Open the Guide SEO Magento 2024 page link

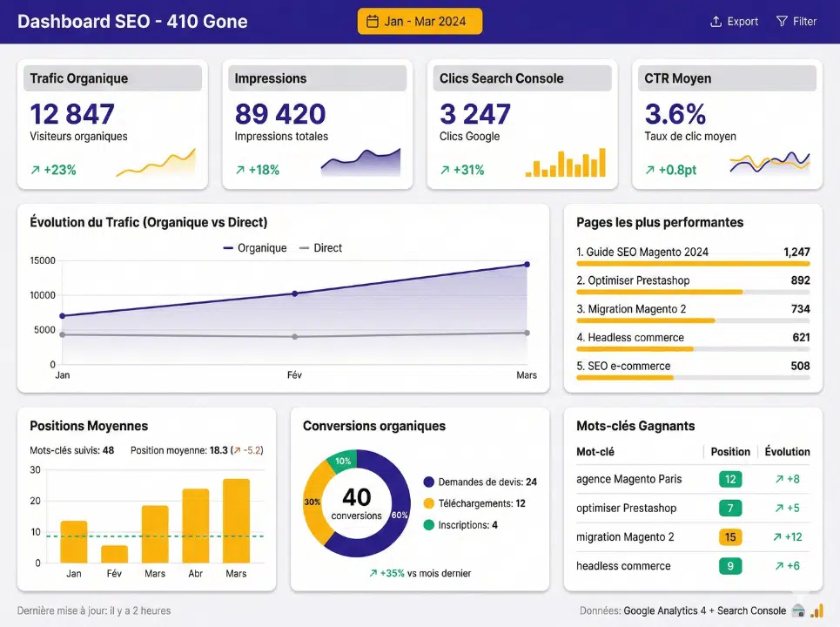[646, 251]
